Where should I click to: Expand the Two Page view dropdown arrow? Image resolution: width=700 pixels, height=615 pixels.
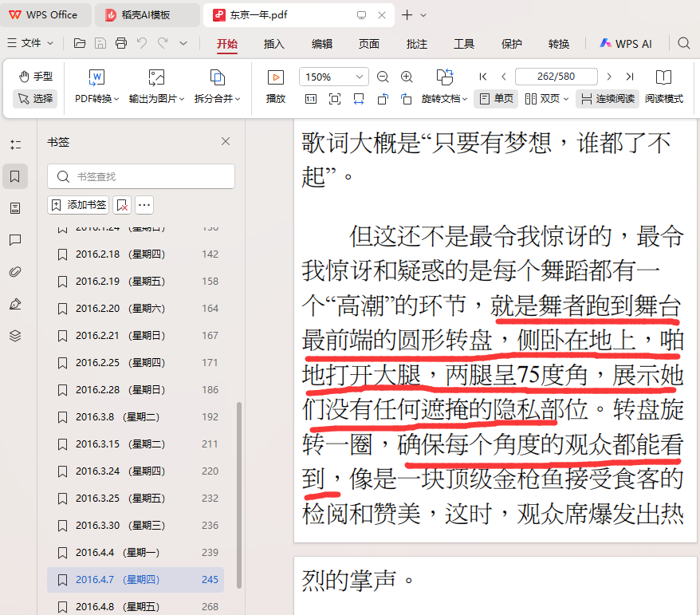click(x=566, y=99)
